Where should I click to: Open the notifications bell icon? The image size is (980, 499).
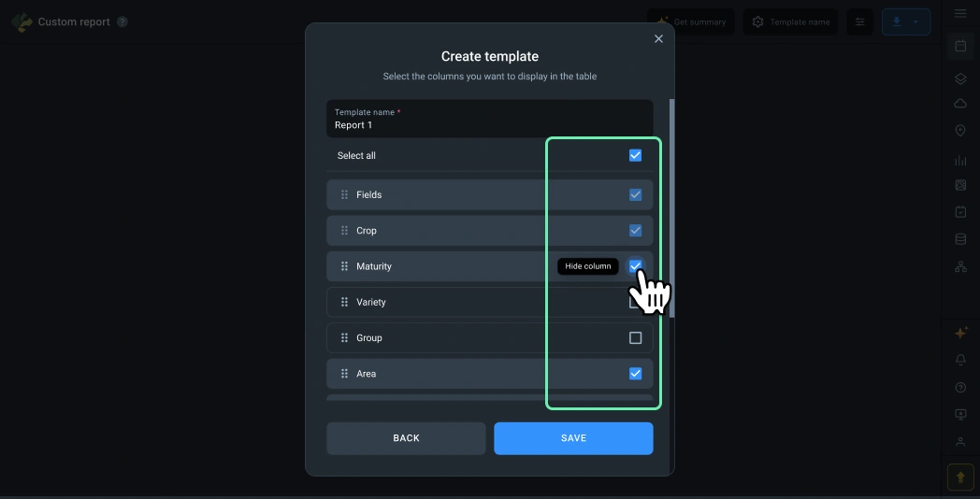(960, 360)
